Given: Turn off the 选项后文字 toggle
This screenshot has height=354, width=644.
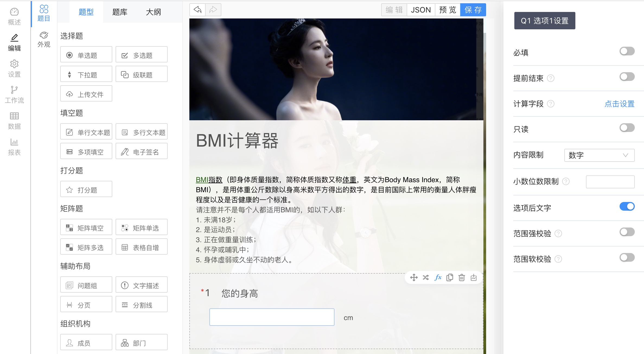Looking at the screenshot, I should pos(627,207).
